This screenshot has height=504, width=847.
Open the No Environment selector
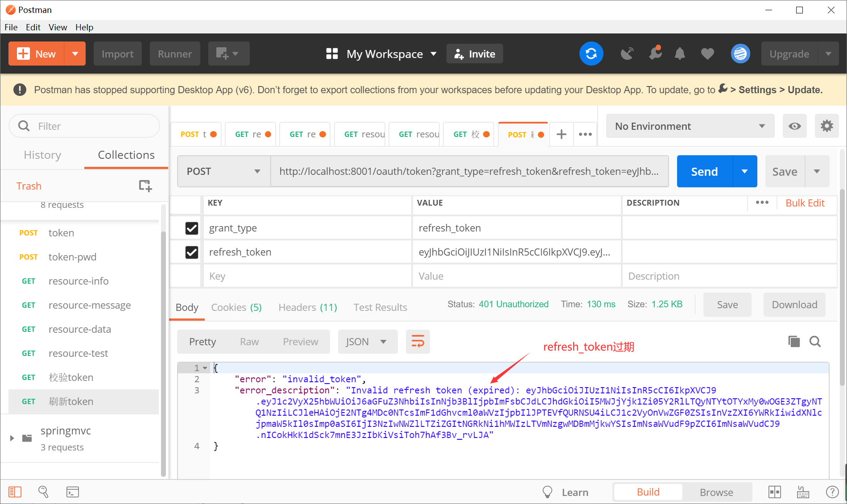pyautogui.click(x=690, y=126)
